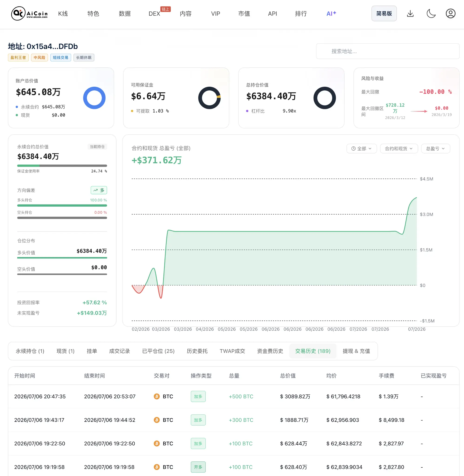Click BTC icon in 19:19:58 row
The height and width of the screenshot is (476, 464).
(x=157, y=467)
